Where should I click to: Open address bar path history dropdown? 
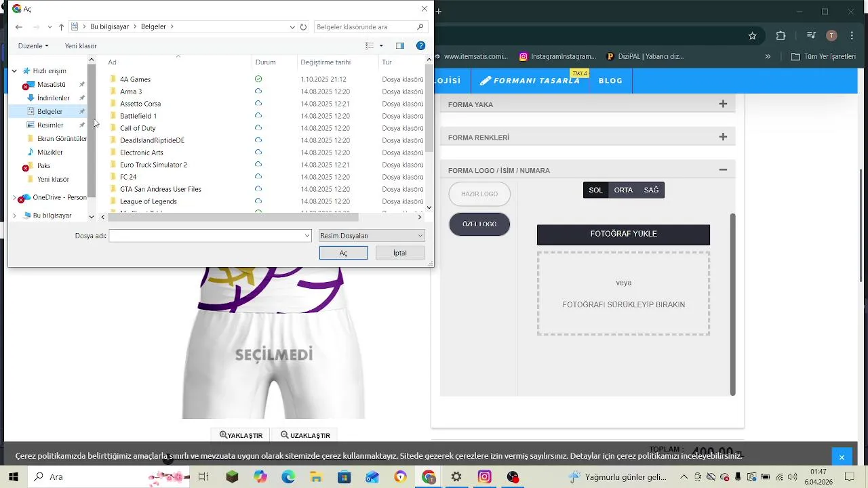292,27
